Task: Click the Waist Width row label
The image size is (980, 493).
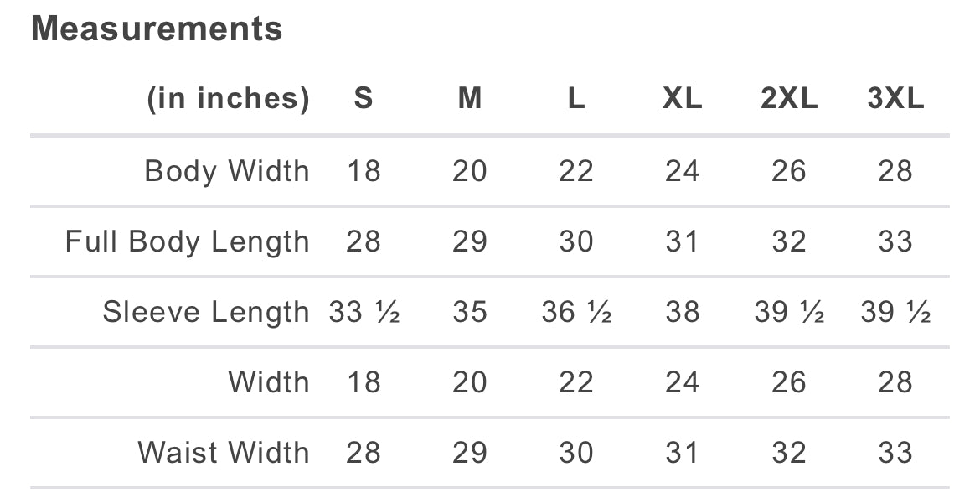Action: tap(224, 453)
